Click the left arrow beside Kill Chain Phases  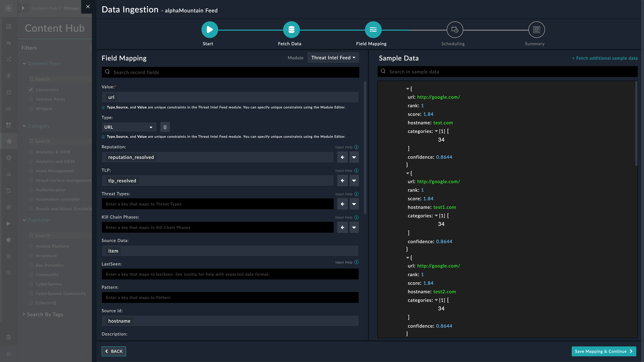coord(342,227)
